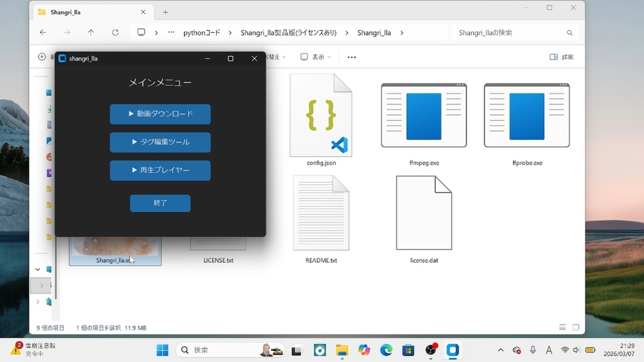This screenshot has height=362, width=644.
Task: Select the Shangri_lla.exe file thumbnail
Action: [115, 246]
